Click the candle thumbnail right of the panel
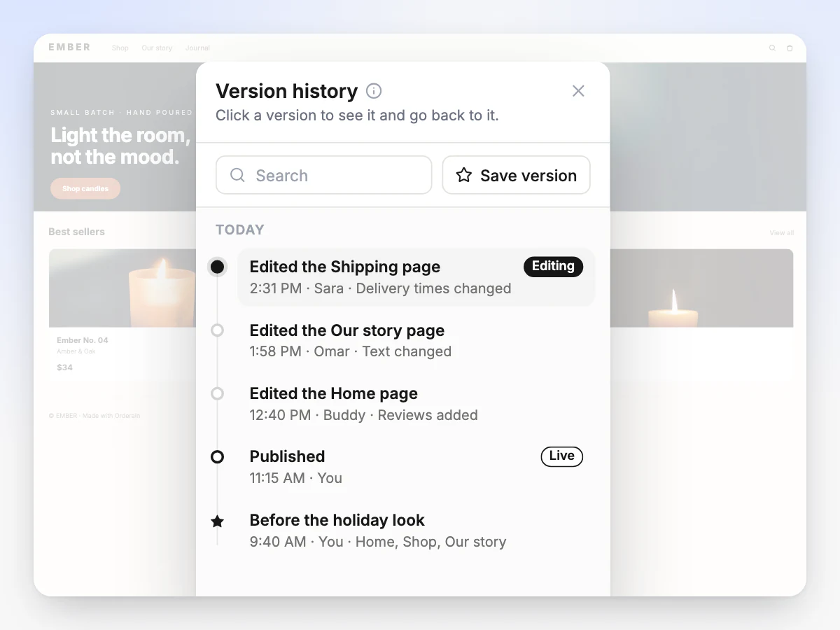The width and height of the screenshot is (840, 630). (x=701, y=288)
